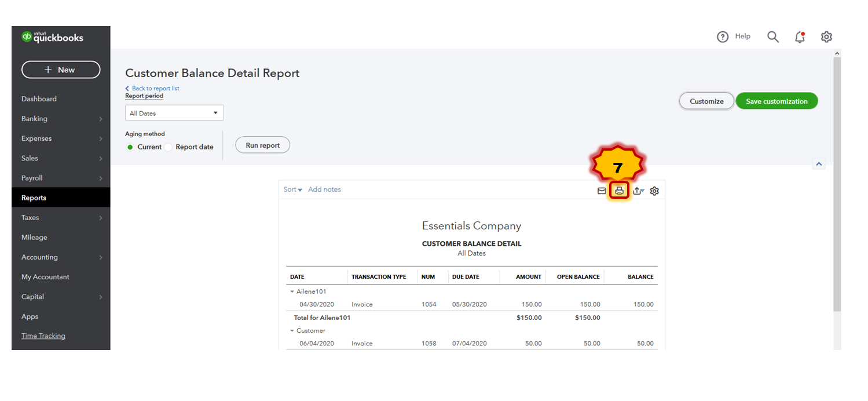Open the Sort dropdown
The height and width of the screenshot is (401, 868).
(x=292, y=189)
